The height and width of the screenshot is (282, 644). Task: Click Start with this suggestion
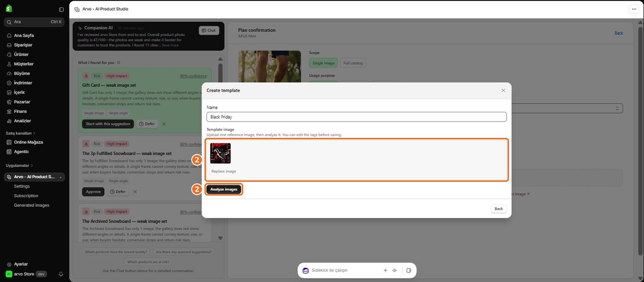tap(108, 124)
